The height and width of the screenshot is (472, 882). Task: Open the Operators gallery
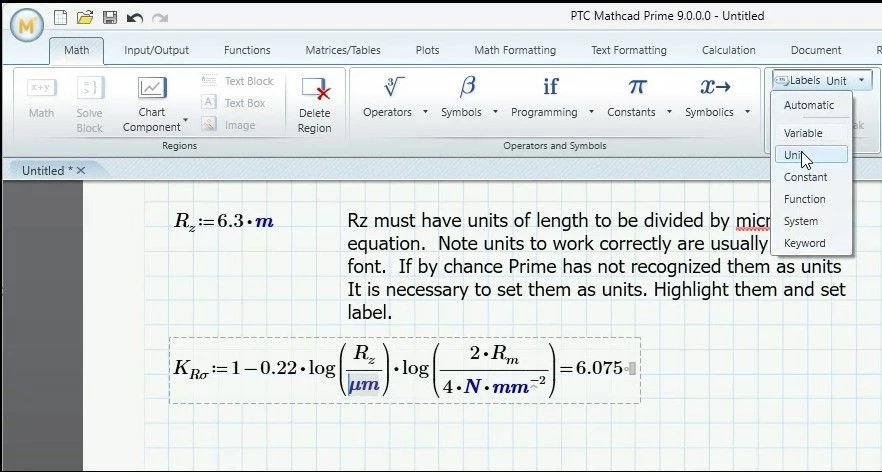tap(388, 97)
